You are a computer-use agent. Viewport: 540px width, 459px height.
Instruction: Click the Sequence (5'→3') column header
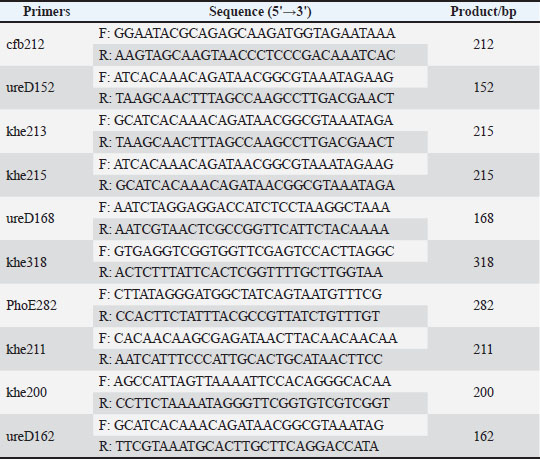(260, 12)
